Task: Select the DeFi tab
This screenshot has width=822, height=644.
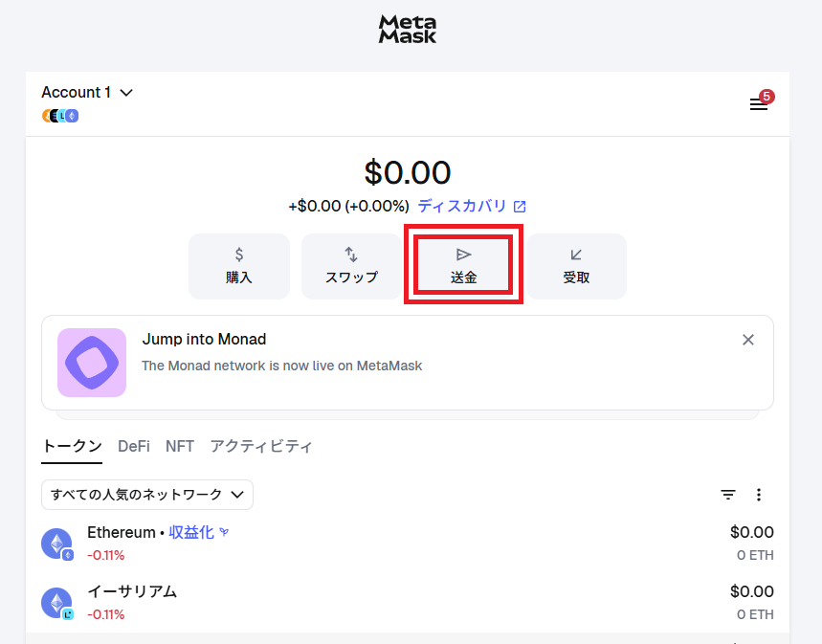Action: point(134,446)
